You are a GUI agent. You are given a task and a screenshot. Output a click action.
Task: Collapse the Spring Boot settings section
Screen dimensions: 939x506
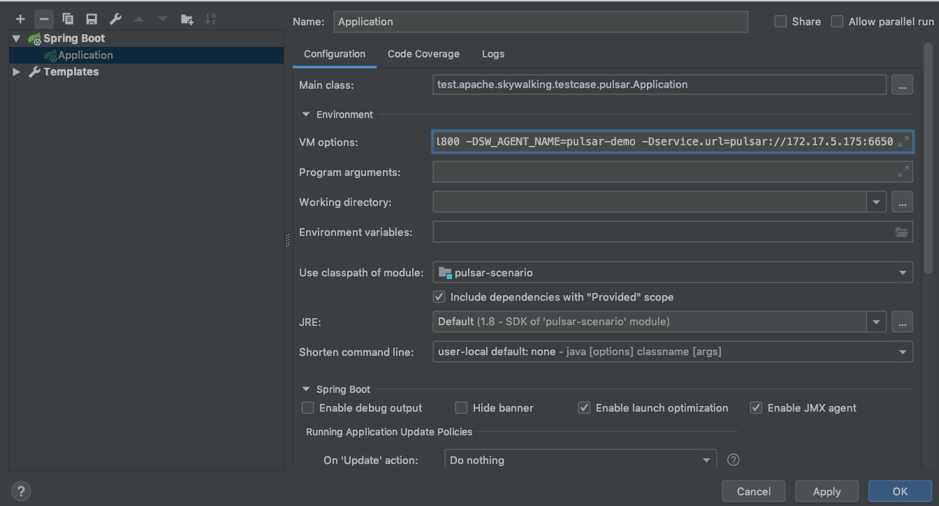[x=306, y=389]
